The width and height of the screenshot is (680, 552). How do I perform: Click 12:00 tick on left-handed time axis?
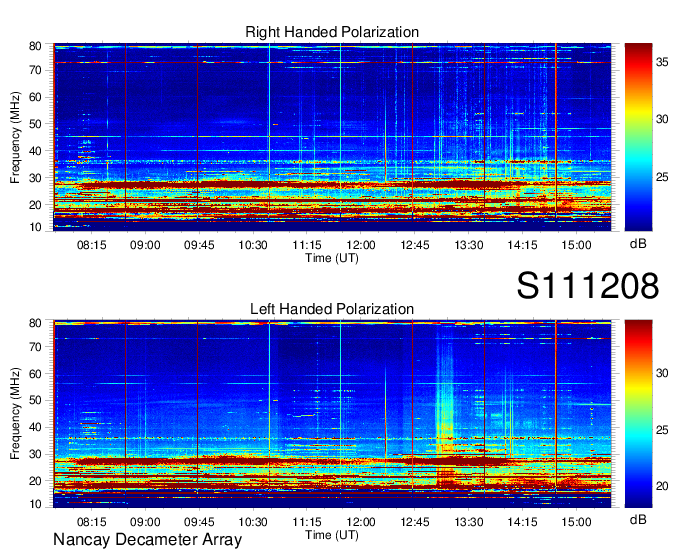(x=361, y=522)
